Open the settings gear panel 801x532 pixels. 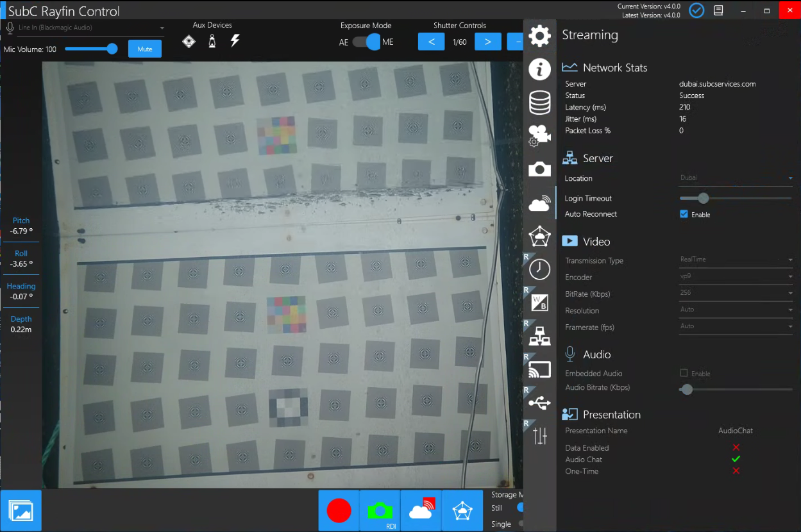pyautogui.click(x=539, y=36)
